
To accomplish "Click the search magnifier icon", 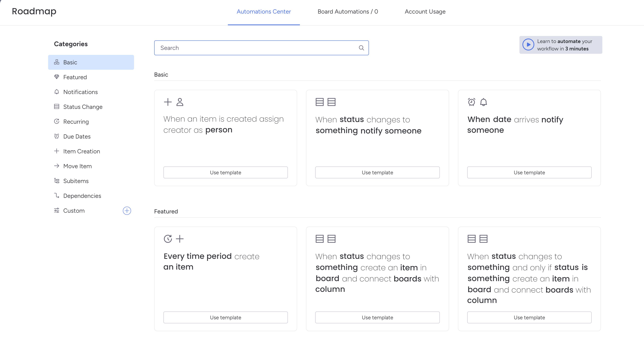I will tap(362, 48).
